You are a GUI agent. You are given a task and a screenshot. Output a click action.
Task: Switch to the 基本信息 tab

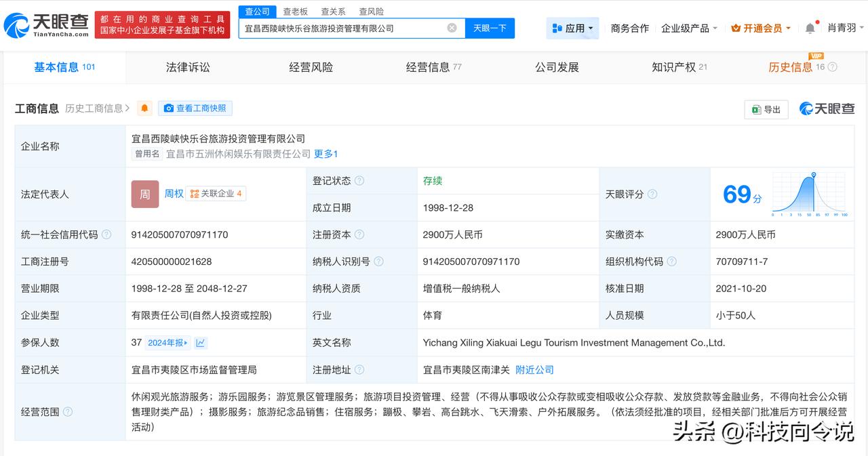click(x=64, y=67)
